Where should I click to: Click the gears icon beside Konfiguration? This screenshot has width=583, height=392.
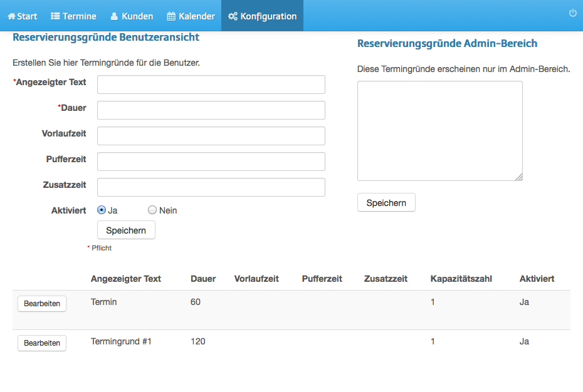click(233, 16)
